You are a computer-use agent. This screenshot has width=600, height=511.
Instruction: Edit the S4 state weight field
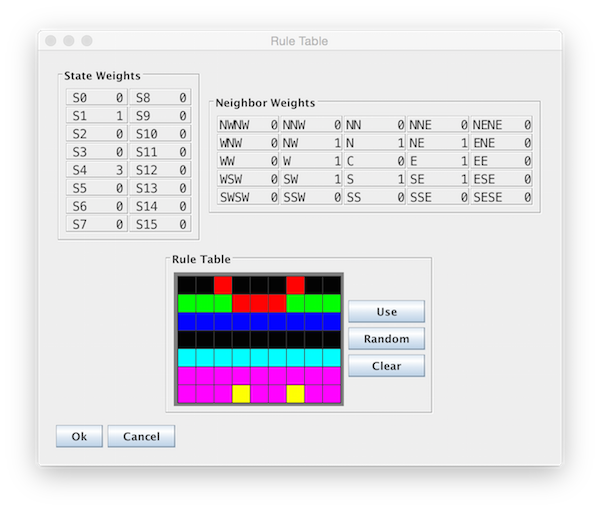click(97, 170)
